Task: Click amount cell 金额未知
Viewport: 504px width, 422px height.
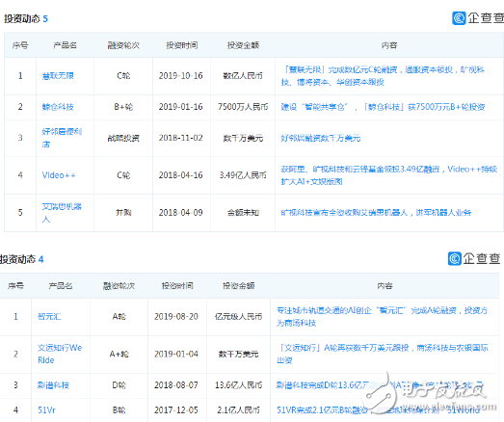Action: point(243,213)
